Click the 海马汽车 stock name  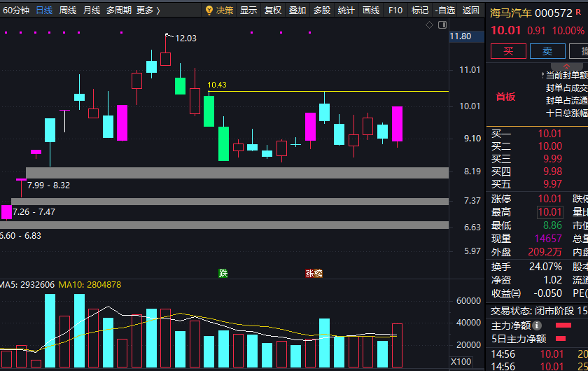point(511,13)
